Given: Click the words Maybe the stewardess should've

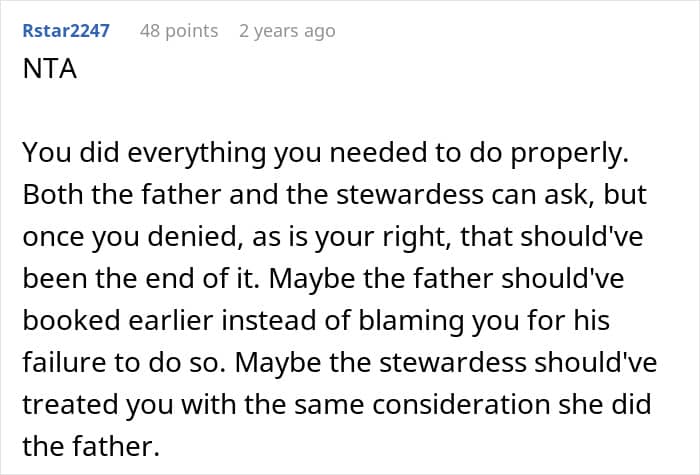Looking at the screenshot, I should [446, 362].
